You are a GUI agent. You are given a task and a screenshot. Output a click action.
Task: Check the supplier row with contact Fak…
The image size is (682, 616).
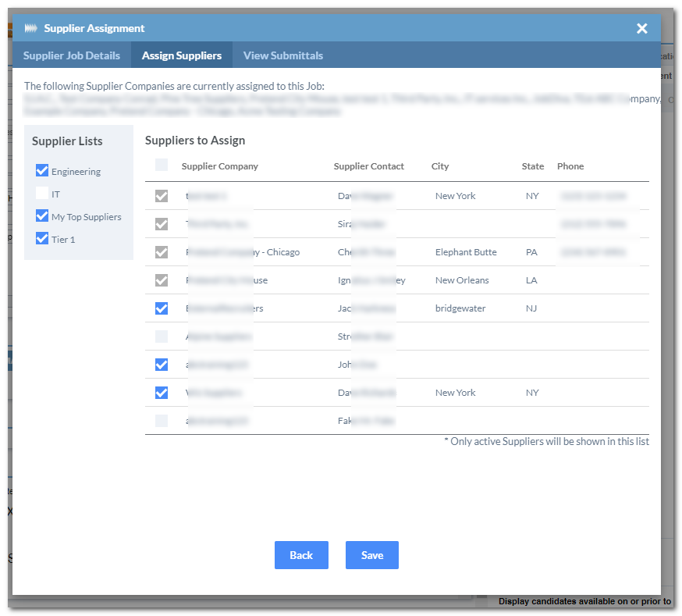(162, 421)
